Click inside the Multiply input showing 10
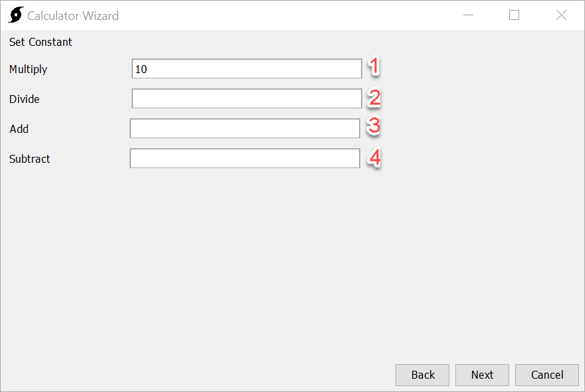Viewport: 585px width, 392px height. (x=246, y=68)
